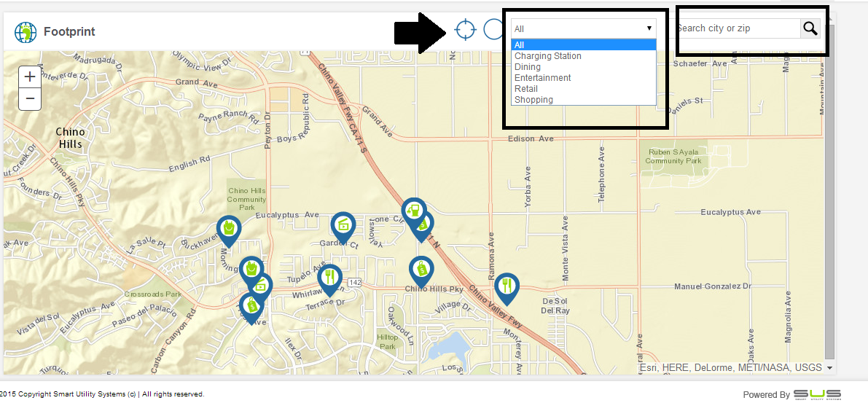Select Dining in the category list
The image size is (868, 403).
[x=528, y=67]
